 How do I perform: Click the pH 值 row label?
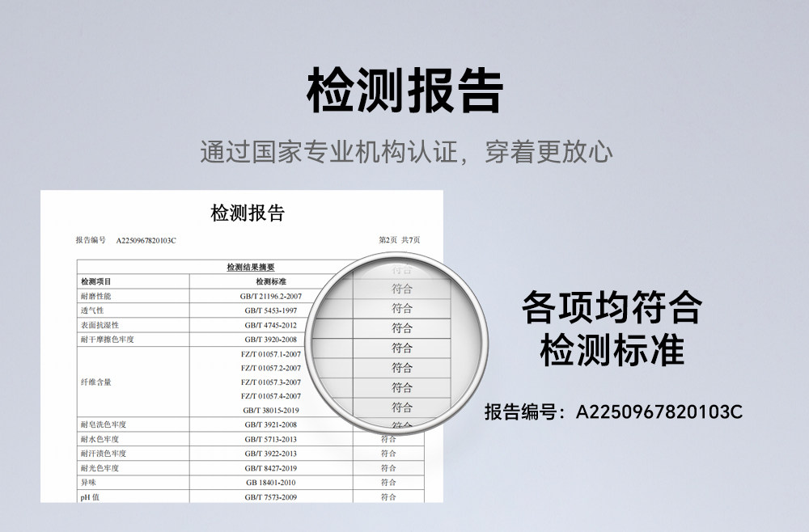click(x=90, y=496)
